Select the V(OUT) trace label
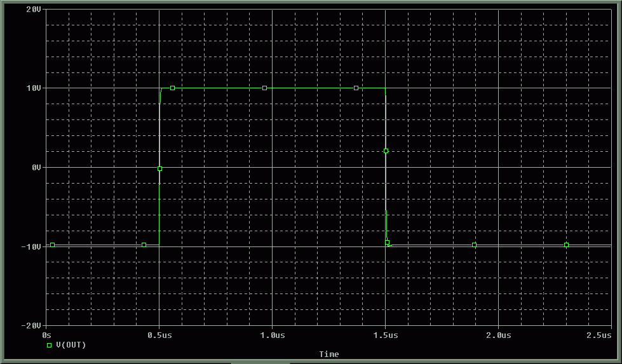Image resolution: width=622 pixels, height=364 pixels. click(71, 345)
